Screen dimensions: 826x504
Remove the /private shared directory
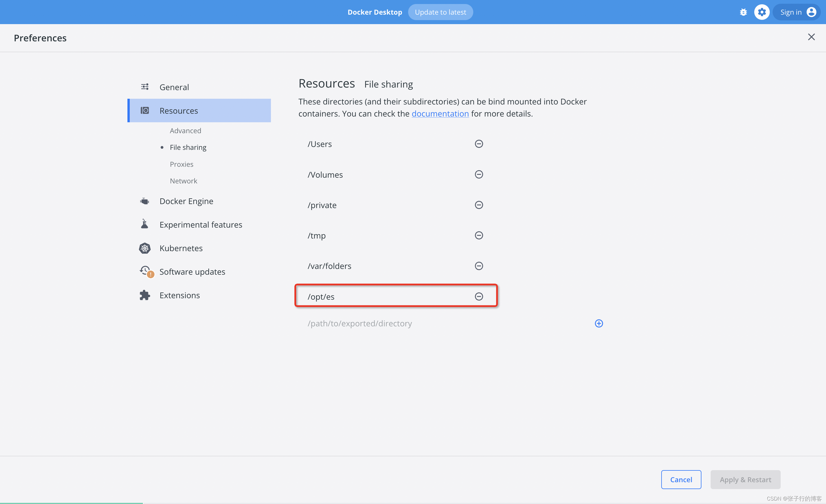point(479,205)
